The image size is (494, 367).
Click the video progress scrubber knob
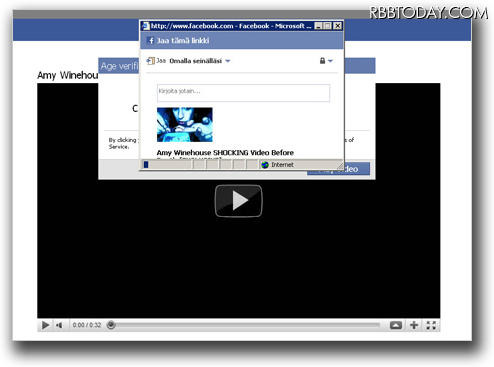pos(111,325)
